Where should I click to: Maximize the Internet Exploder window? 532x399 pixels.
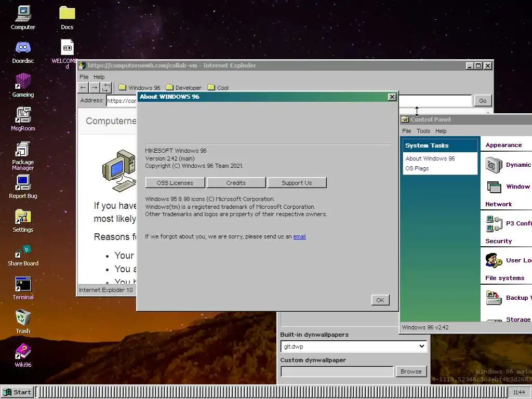(478, 65)
